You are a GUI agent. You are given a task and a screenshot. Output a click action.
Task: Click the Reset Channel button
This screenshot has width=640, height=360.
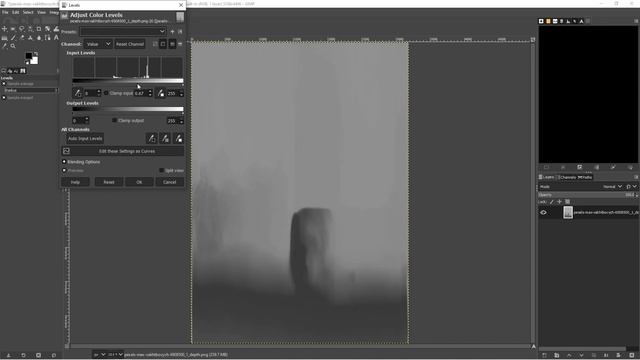pos(130,44)
